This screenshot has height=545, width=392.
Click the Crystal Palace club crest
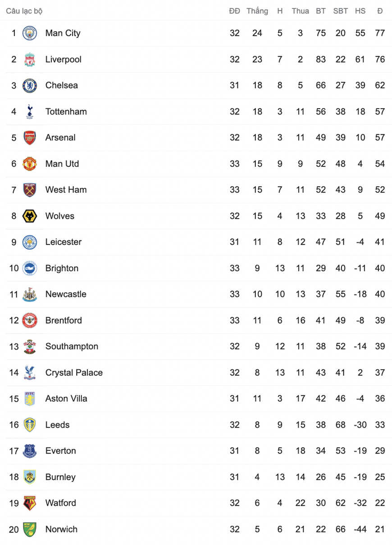point(30,373)
